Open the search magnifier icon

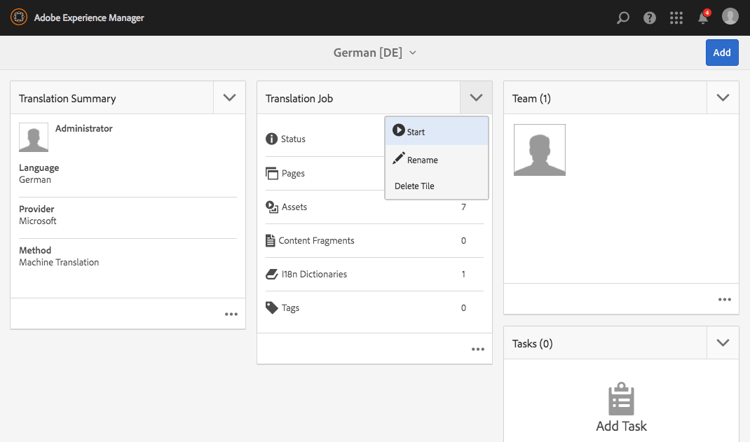tap(623, 18)
